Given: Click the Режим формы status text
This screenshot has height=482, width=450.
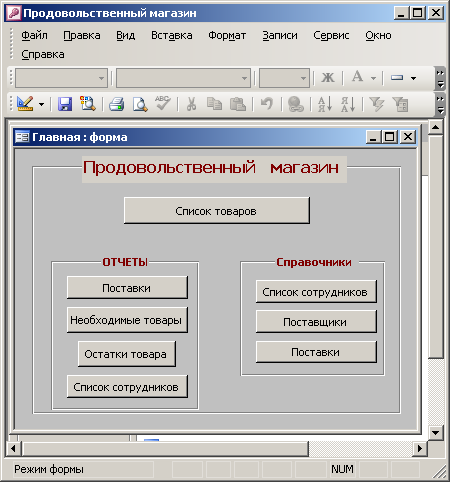Looking at the screenshot, I should [x=49, y=469].
